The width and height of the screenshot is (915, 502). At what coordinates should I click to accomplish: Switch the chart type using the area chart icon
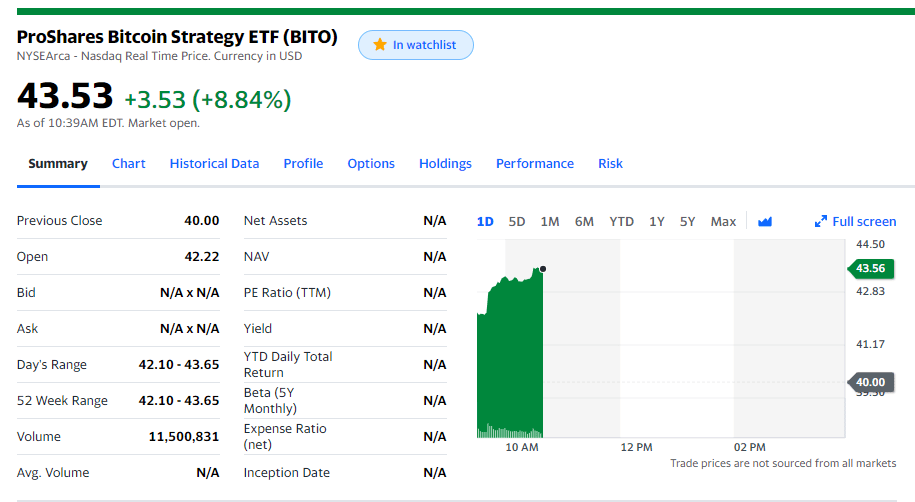(x=764, y=221)
